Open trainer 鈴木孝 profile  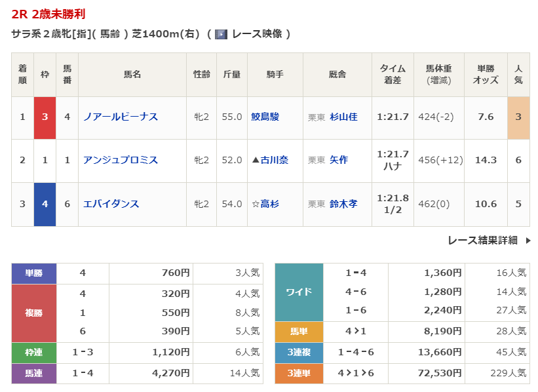[343, 204]
